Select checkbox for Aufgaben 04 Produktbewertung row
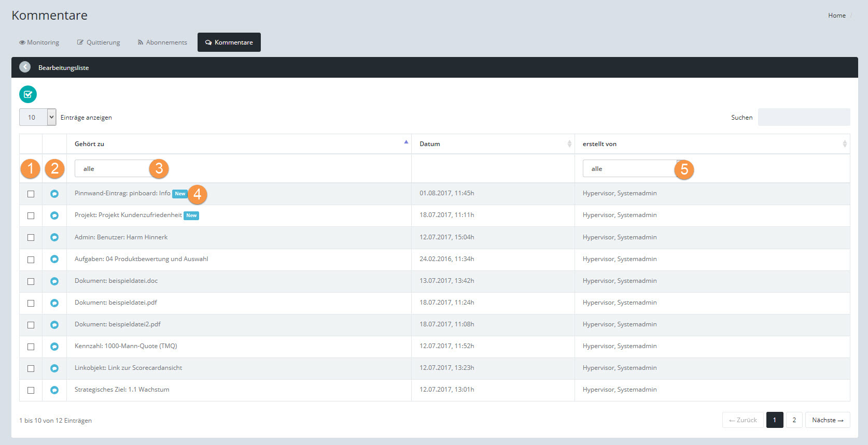Screen dimensions: 868x445 pyautogui.click(x=31, y=260)
